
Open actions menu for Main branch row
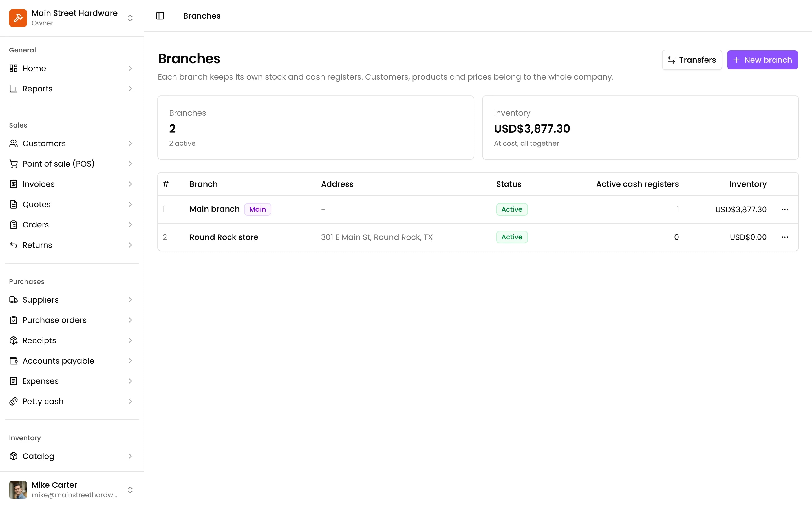(x=785, y=209)
